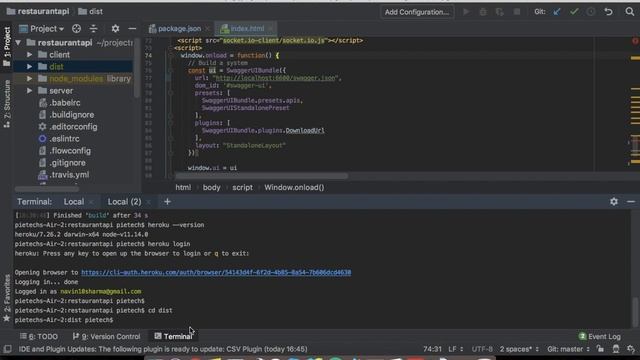Open the heroku cli-auth browser link
This screenshot has height=360, width=640.
(216, 272)
